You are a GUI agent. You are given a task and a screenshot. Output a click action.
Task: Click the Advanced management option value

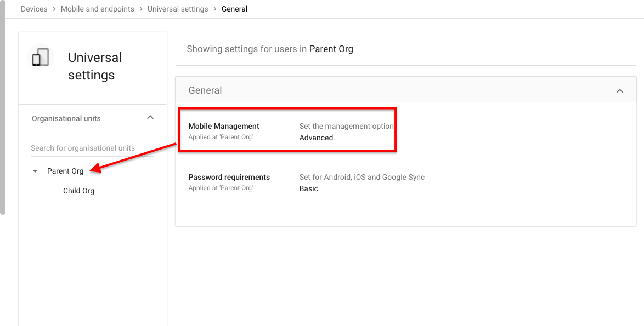click(317, 138)
